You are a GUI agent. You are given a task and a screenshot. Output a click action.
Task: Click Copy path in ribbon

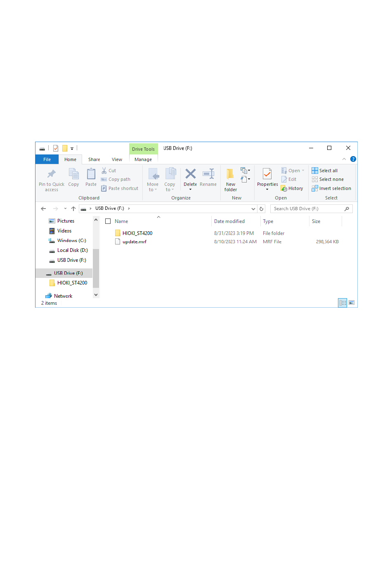(x=116, y=179)
